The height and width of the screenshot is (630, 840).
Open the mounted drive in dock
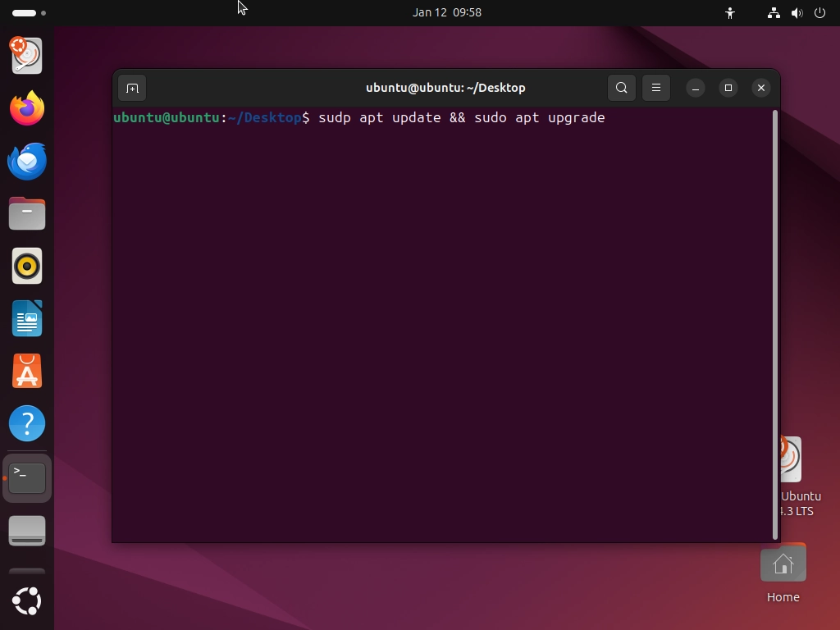[27, 531]
